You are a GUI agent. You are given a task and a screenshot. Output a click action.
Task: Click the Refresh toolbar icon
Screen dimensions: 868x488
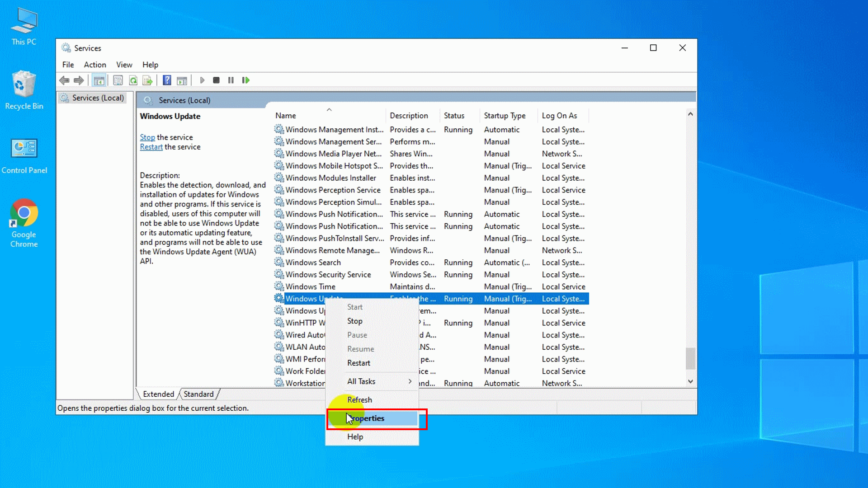pos(133,80)
